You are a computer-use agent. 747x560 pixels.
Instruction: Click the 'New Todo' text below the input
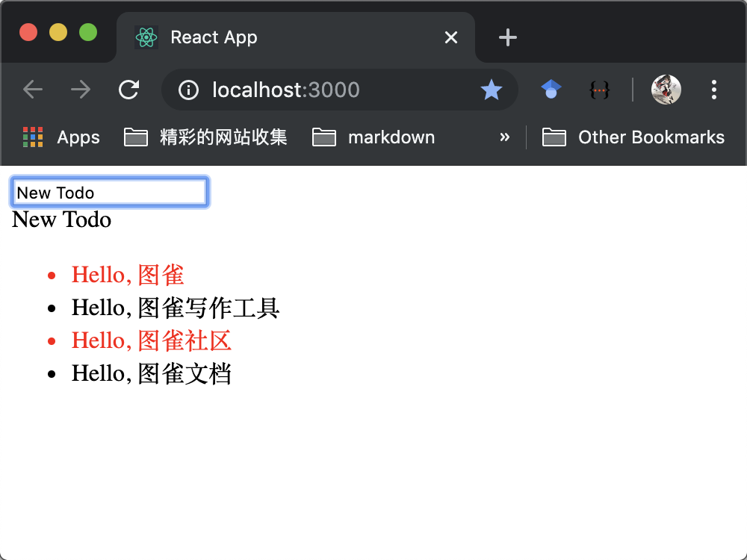click(61, 220)
